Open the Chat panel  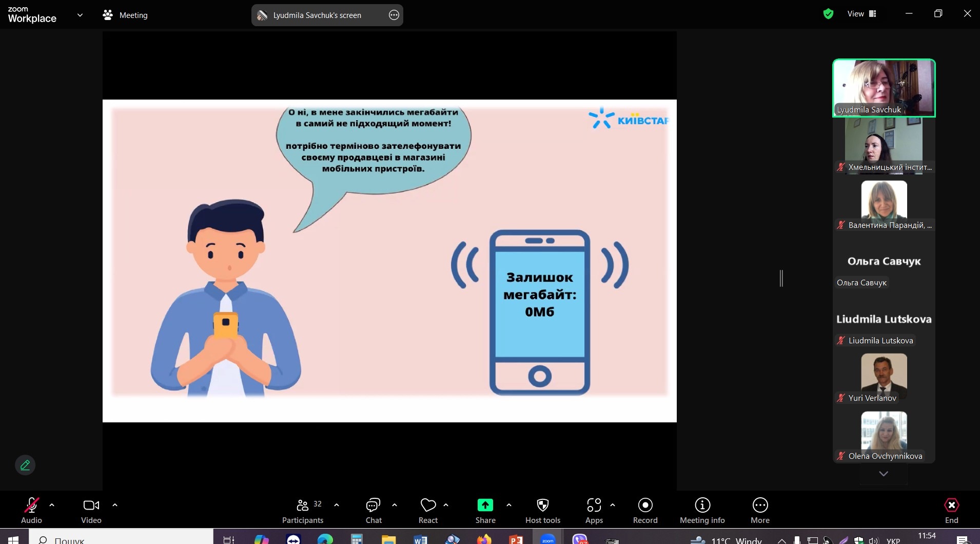373,510
